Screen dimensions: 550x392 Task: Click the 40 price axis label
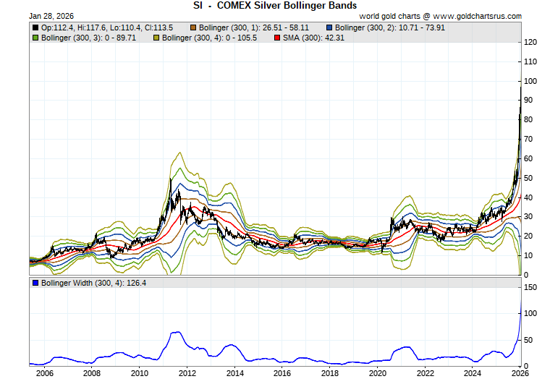(x=528, y=197)
